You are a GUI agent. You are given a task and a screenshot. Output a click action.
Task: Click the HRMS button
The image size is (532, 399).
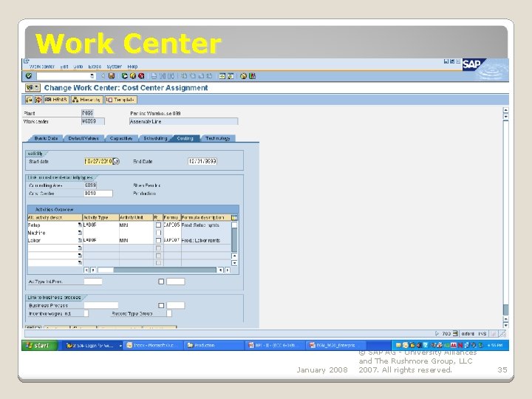pos(56,100)
